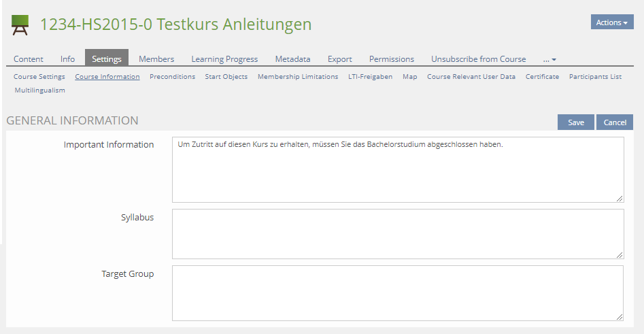This screenshot has height=334, width=644.
Task: Click the Target Group textarea resize handle
Action: click(x=620, y=316)
